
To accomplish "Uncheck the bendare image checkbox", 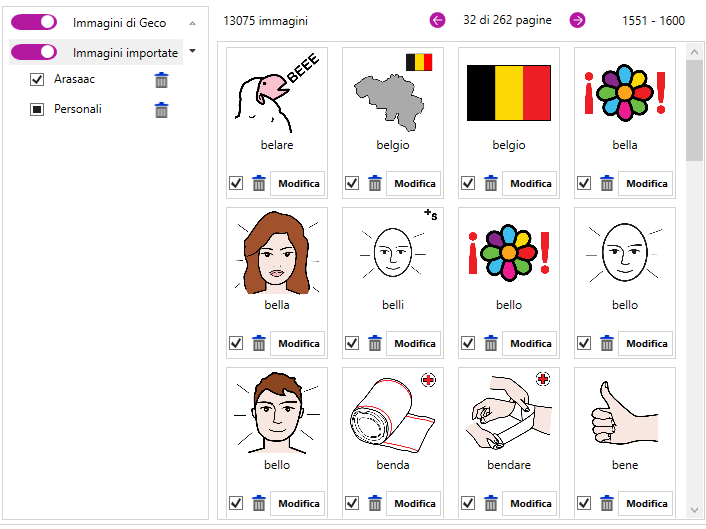I will (x=468, y=503).
